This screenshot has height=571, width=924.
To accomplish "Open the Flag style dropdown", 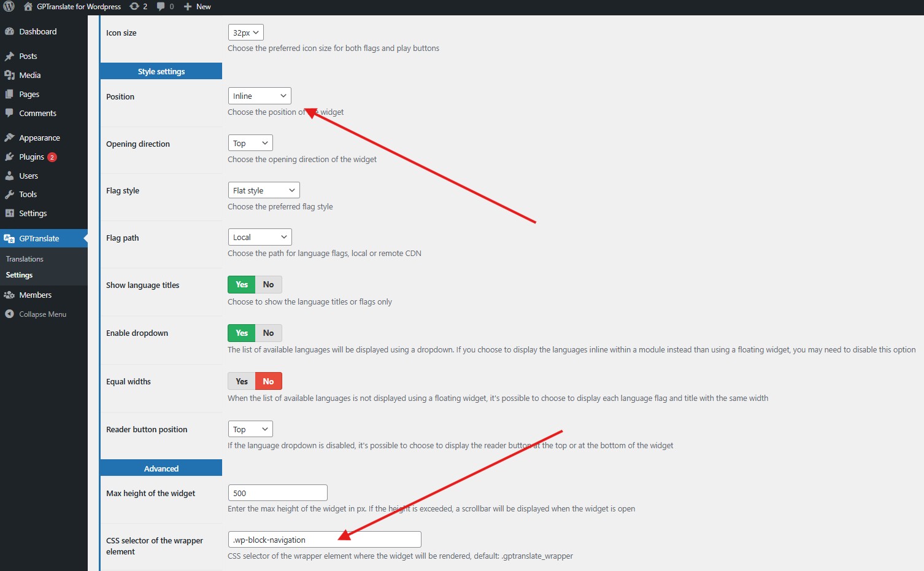I will pos(264,190).
